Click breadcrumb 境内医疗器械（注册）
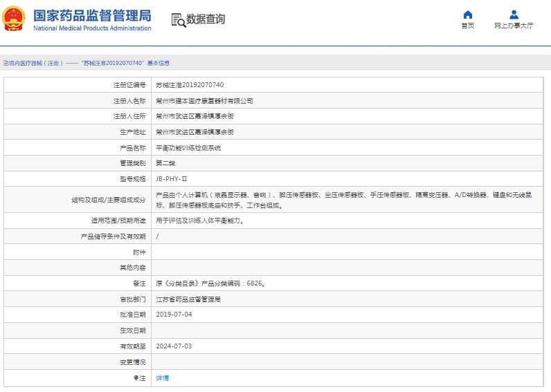The image size is (551, 392). [x=35, y=63]
